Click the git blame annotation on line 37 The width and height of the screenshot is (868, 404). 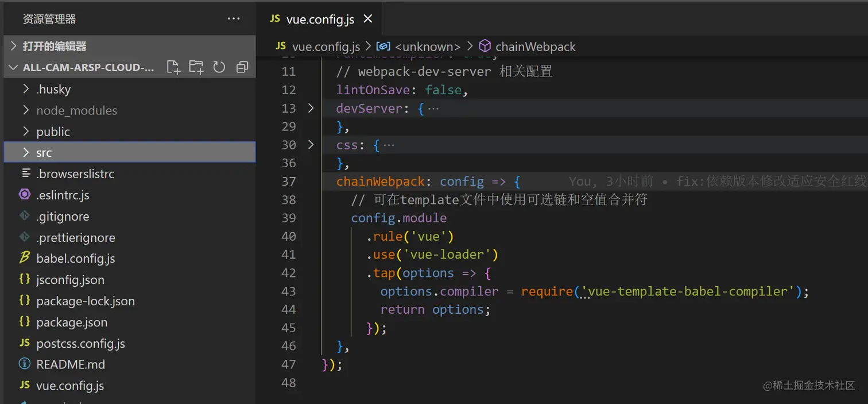click(718, 182)
